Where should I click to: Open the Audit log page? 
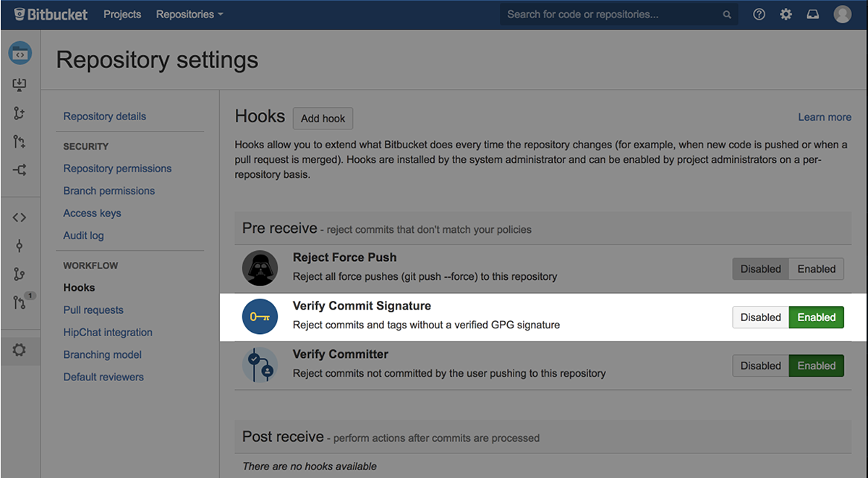[83, 235]
